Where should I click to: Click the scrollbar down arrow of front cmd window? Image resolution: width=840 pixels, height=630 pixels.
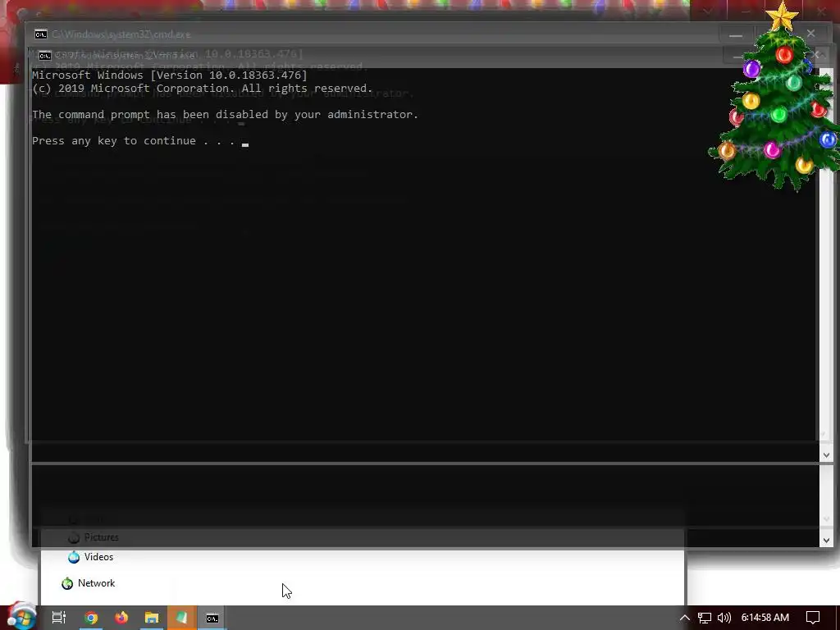point(826,454)
